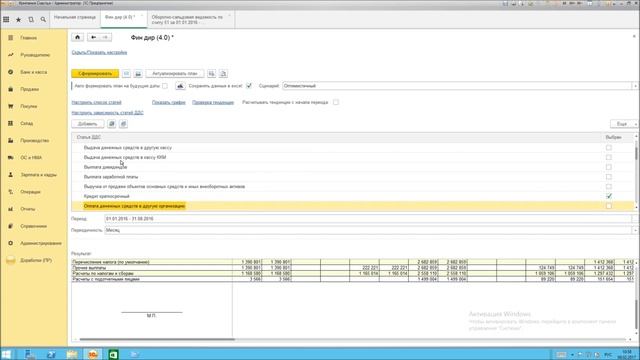Open the Периодичность dropdown arrow

pos(635,230)
